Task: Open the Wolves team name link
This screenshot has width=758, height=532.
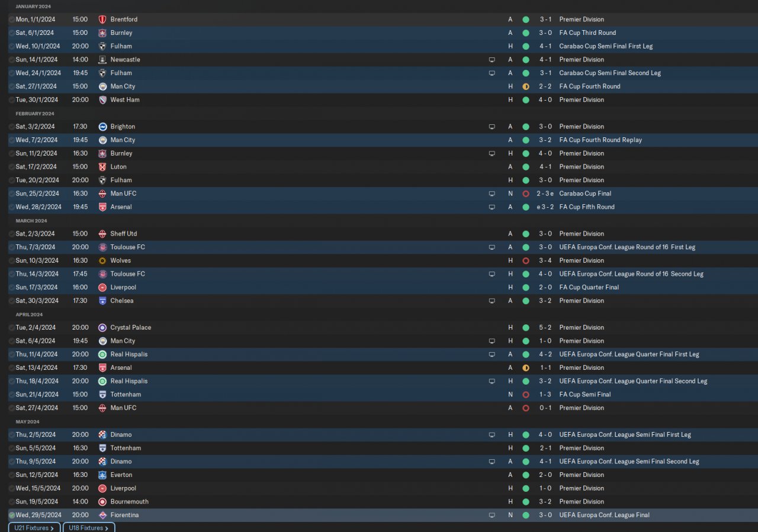Action: point(121,260)
